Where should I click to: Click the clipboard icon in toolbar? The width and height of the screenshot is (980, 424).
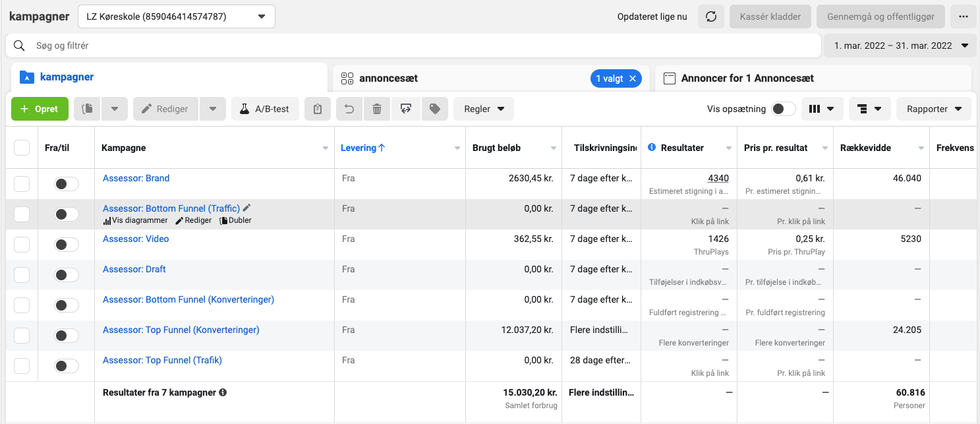(x=318, y=109)
